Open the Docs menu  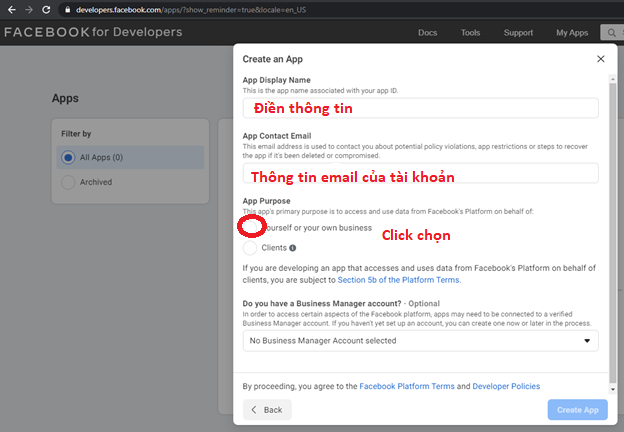pos(427,33)
